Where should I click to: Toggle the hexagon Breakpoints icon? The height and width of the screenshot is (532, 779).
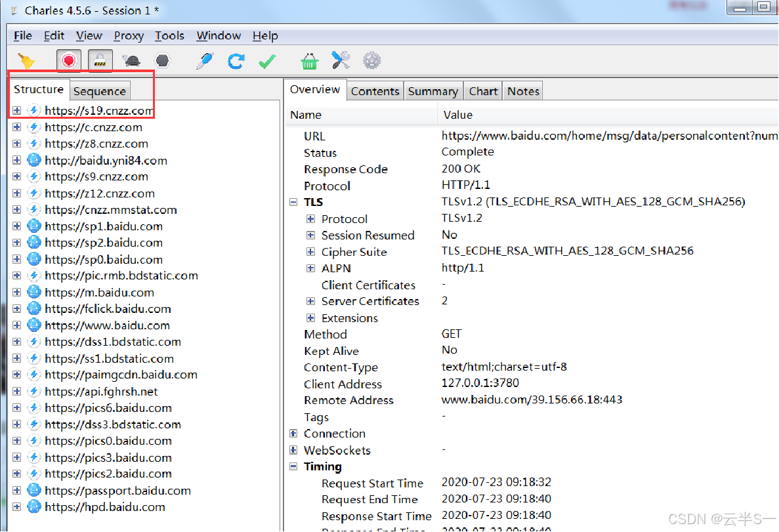pos(163,60)
